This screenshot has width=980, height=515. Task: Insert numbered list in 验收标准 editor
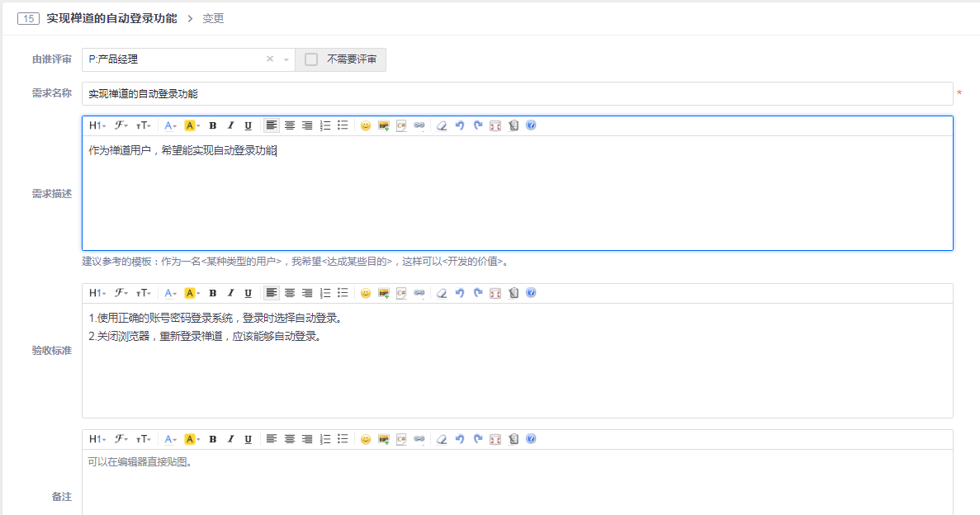pyautogui.click(x=325, y=293)
